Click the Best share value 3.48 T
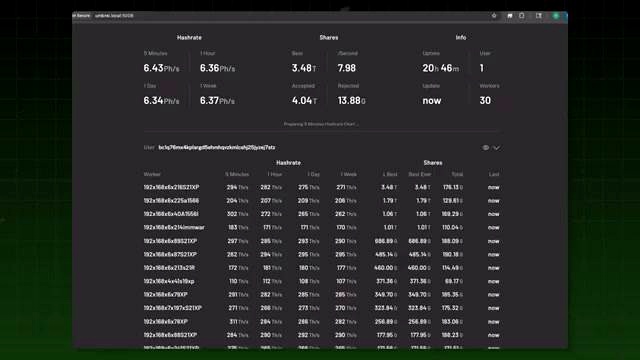Viewport: 640px width, 360px height. coord(304,68)
